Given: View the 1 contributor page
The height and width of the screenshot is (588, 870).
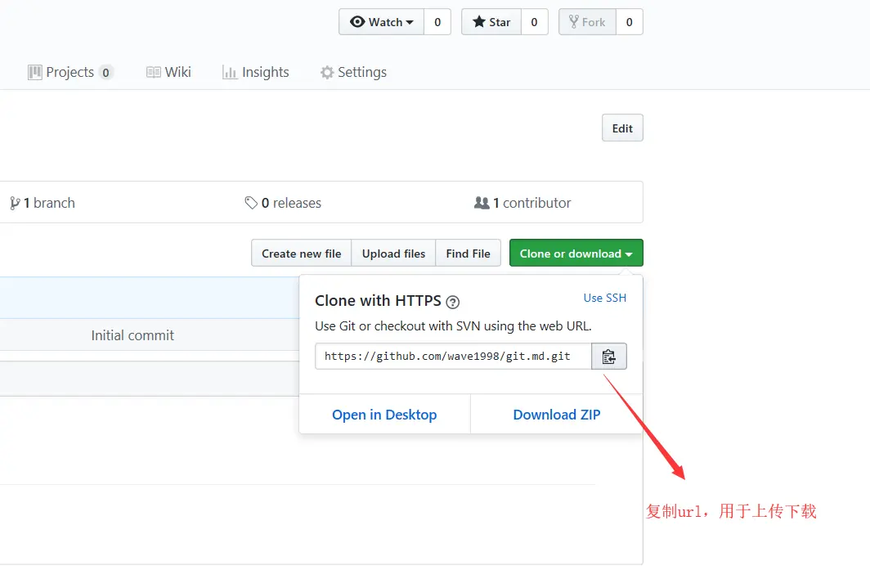Looking at the screenshot, I should [522, 203].
